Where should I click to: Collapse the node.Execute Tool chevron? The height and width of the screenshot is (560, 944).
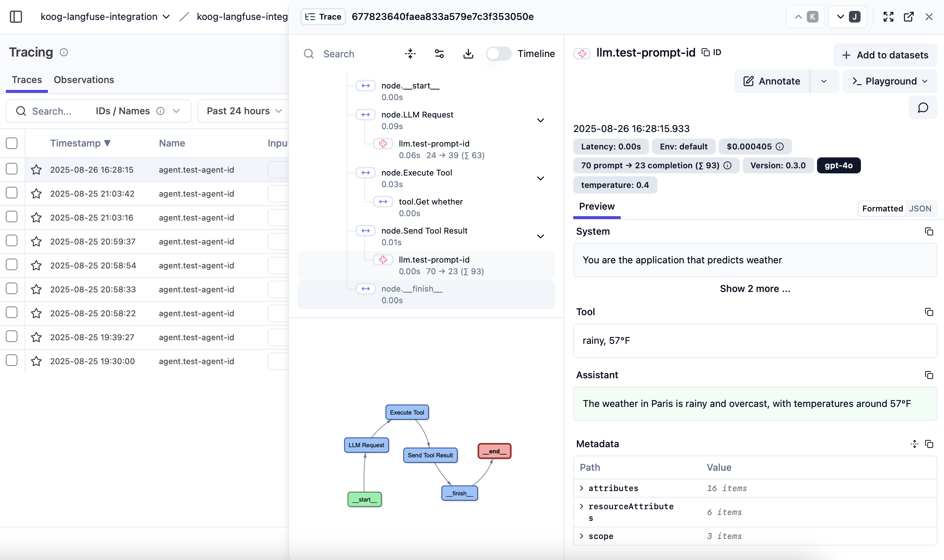540,178
